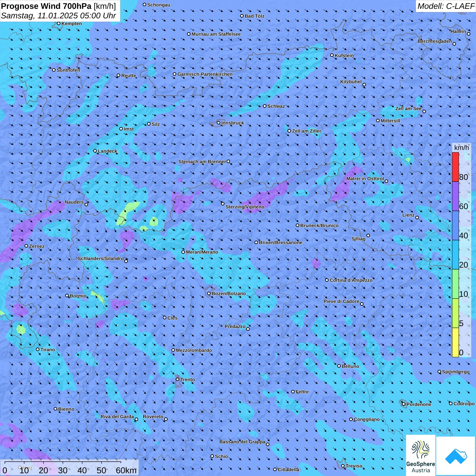Screen dimensions: 476x476
Task: Click the Berchtesgaden label
Action: pos(435,41)
